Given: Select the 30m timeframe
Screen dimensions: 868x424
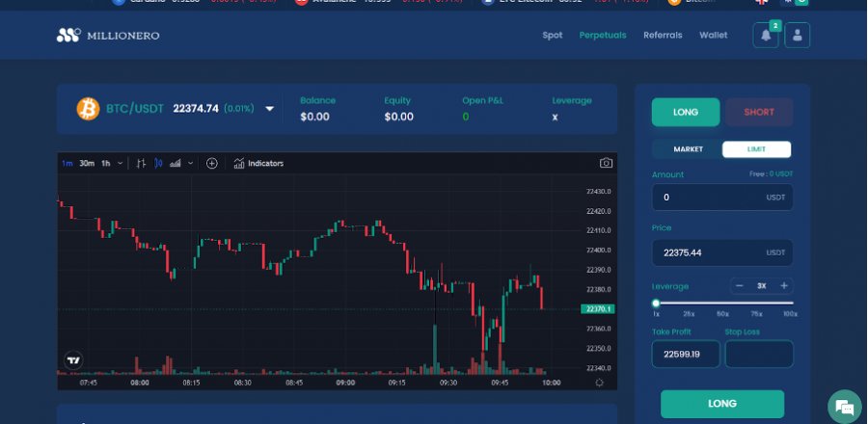Looking at the screenshot, I should pyautogui.click(x=87, y=163).
